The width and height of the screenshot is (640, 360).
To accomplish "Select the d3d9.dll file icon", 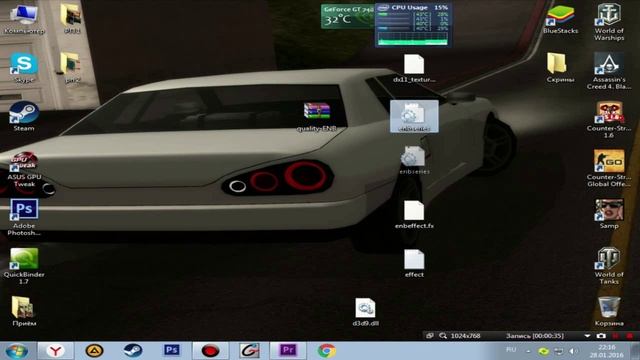I will 365,312.
